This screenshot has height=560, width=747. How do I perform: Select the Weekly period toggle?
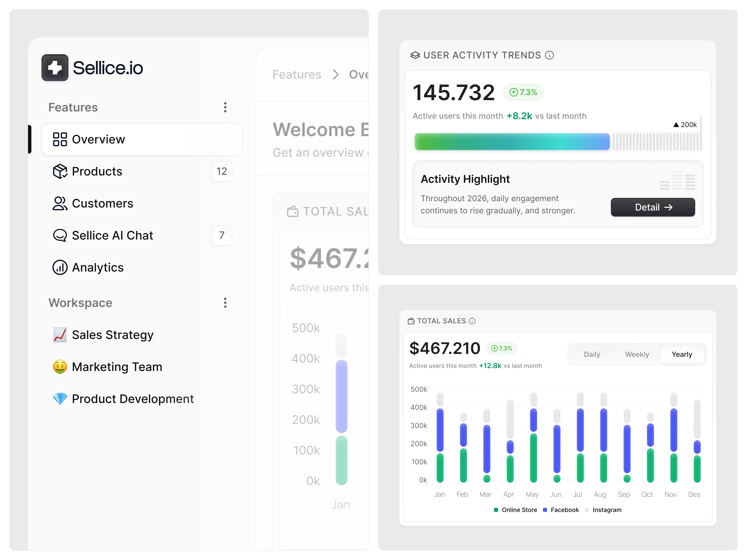[x=637, y=354]
